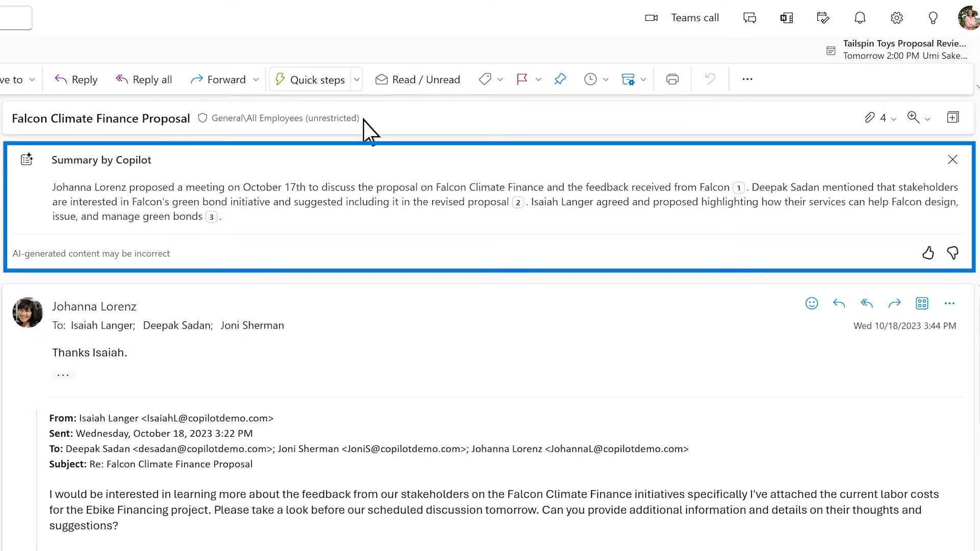Expand the trimmed content in Johanna's email
Image resolution: width=980 pixels, height=551 pixels.
(x=63, y=375)
